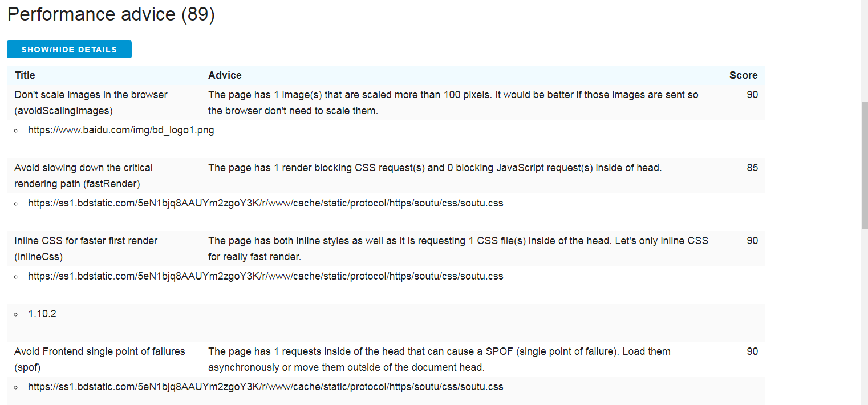Select the Score column header

(743, 75)
